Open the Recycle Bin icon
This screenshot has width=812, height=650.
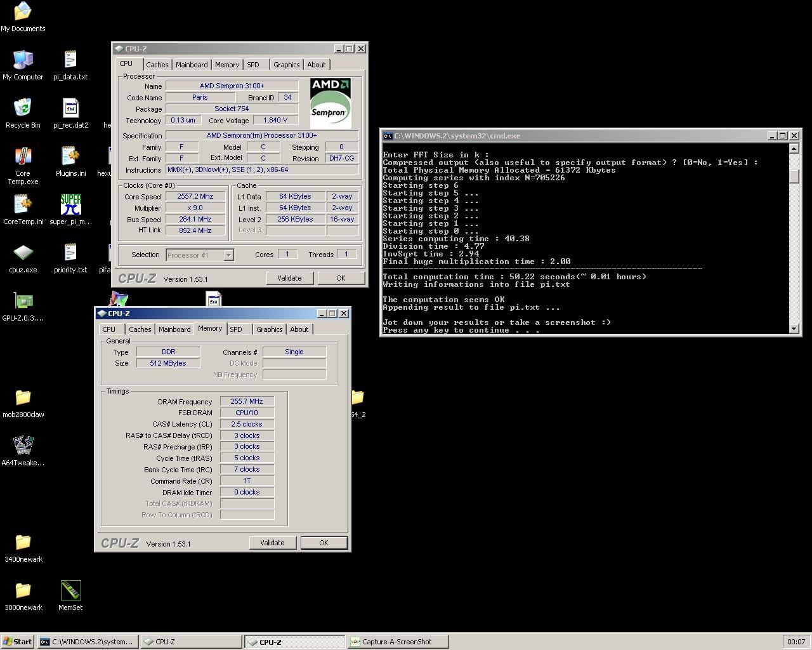23,114
